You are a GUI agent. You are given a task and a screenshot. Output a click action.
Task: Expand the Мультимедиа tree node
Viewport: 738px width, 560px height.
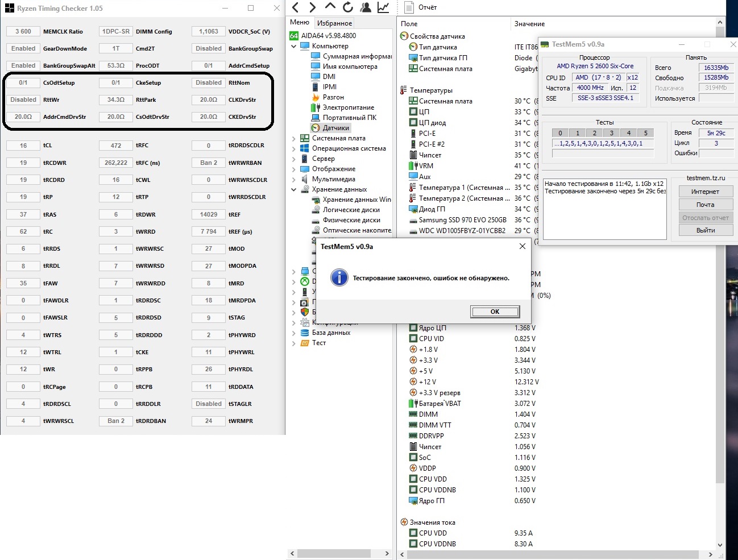pos(294,179)
